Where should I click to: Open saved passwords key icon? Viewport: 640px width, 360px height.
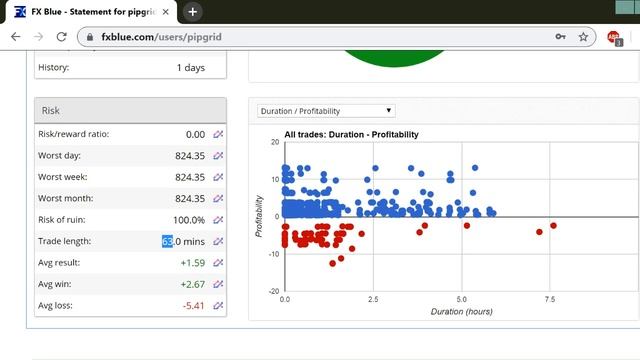(560, 37)
